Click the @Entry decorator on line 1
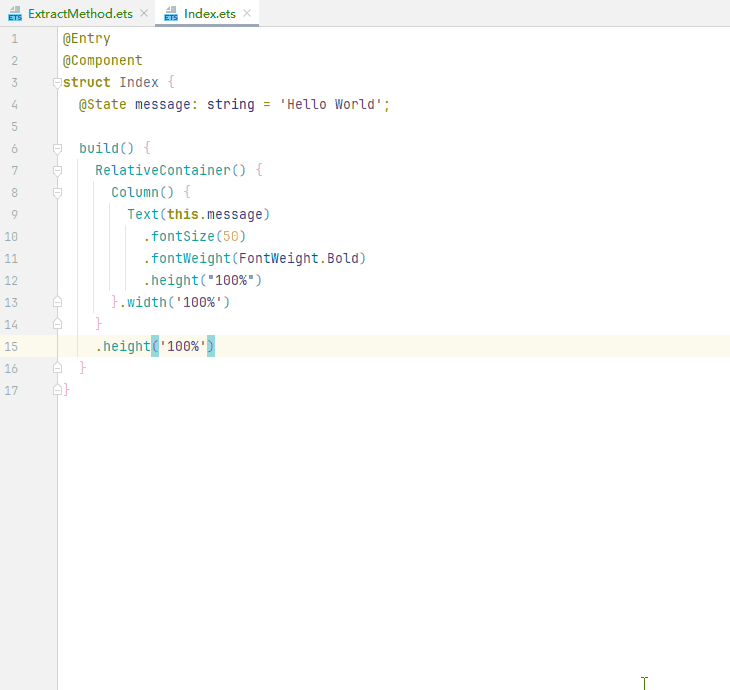This screenshot has height=690, width=730. (87, 38)
